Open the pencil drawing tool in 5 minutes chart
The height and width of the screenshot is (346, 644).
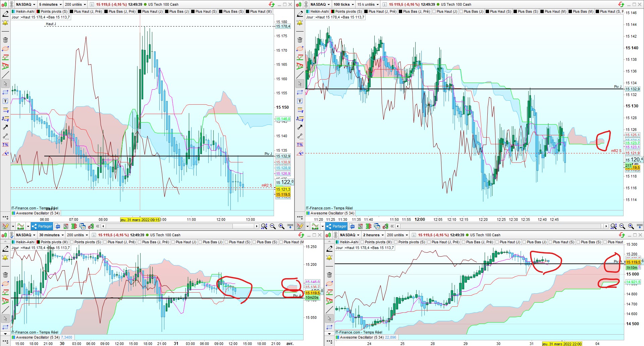(x=5, y=14)
